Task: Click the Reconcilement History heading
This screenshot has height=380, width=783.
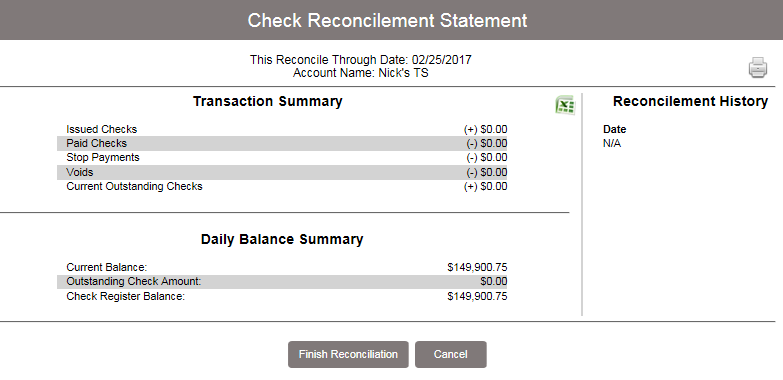Action: click(x=690, y=101)
